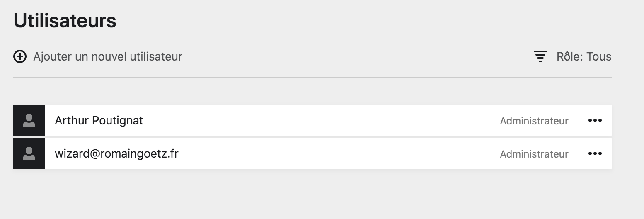The image size is (644, 219).
Task: Click the plus circle icon to add a user
Action: coord(20,56)
